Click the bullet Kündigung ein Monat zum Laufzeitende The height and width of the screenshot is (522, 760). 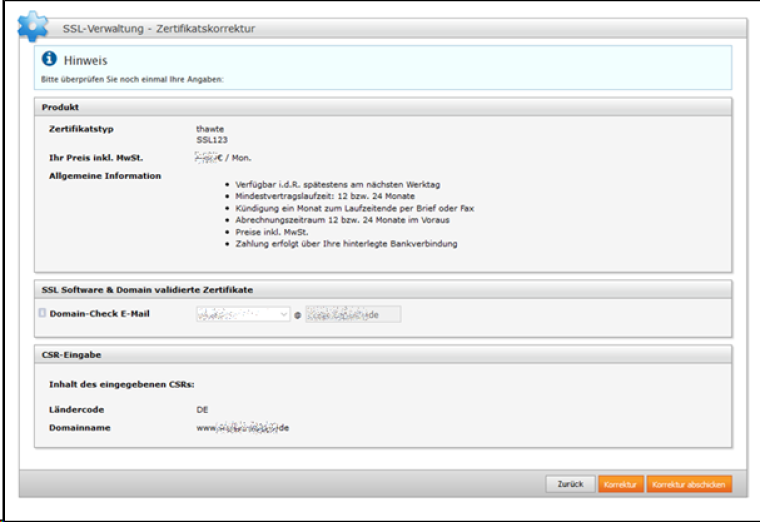355,208
